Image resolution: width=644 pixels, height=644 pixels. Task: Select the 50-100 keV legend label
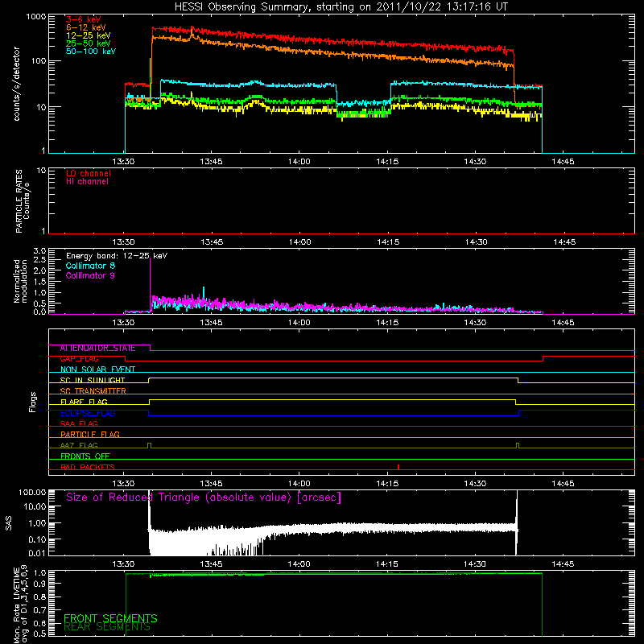[91, 52]
